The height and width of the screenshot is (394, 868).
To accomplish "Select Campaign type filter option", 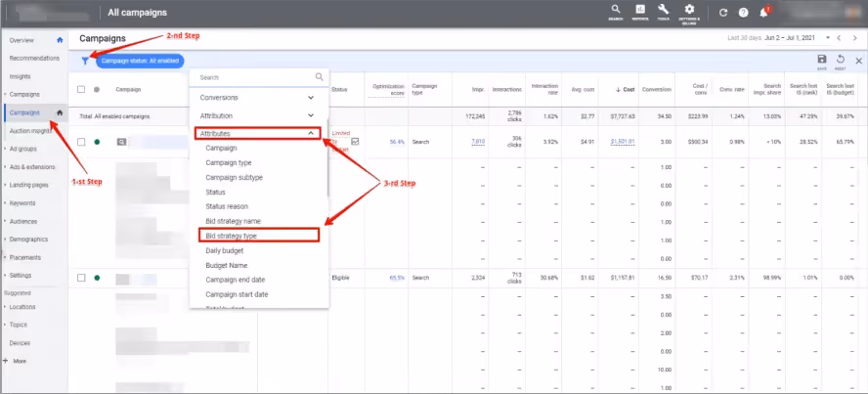I will [x=229, y=162].
